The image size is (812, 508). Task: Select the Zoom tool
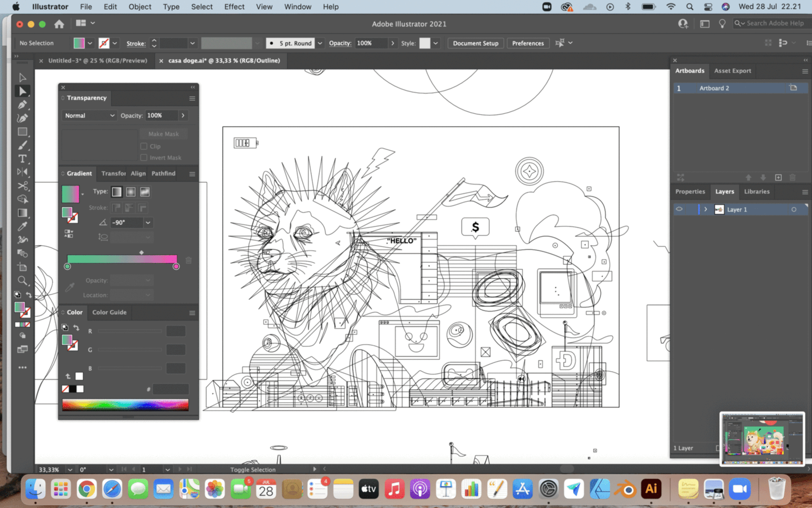click(22, 281)
